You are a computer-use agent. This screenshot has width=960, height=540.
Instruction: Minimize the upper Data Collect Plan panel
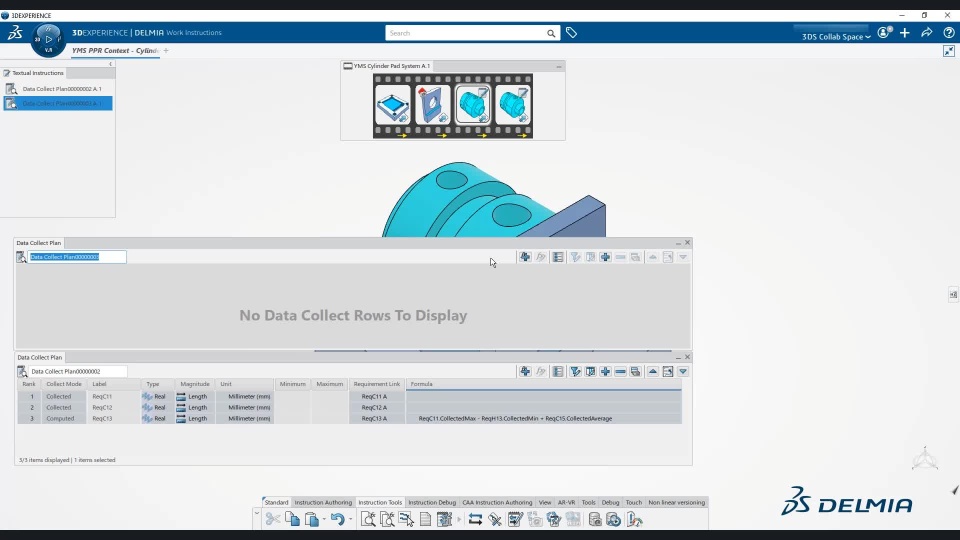678,243
